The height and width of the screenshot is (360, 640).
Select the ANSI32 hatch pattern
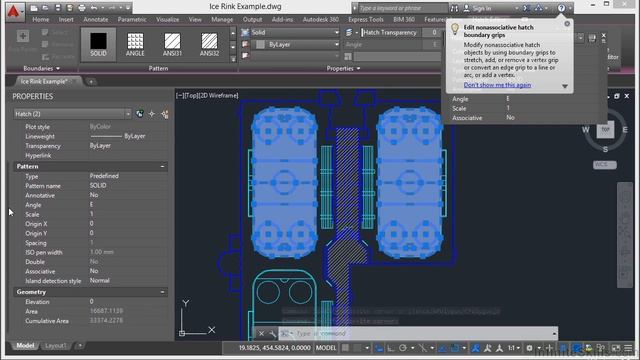click(209, 44)
